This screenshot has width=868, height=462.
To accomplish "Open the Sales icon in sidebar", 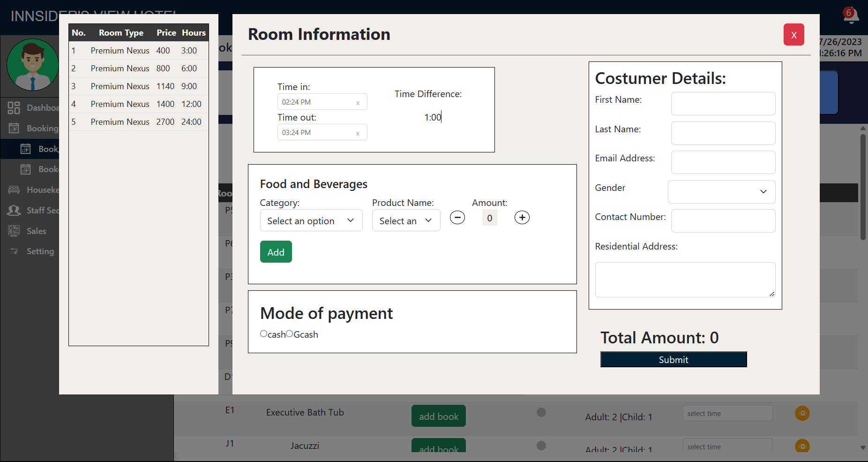I will 14,231.
